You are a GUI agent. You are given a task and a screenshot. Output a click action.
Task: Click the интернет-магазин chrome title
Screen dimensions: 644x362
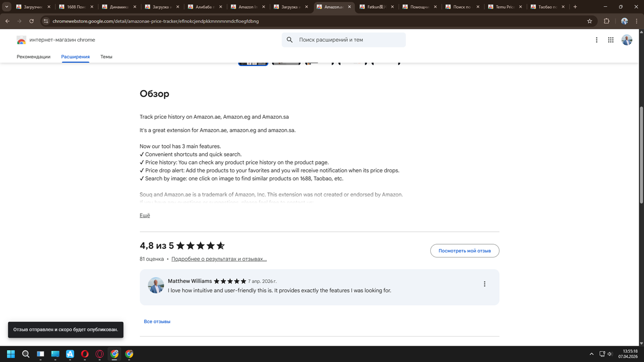coord(62,40)
